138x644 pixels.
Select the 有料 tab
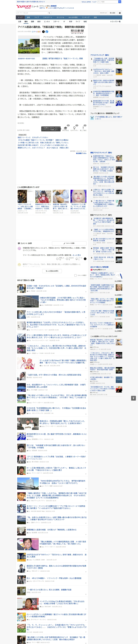(x=95, y=17)
